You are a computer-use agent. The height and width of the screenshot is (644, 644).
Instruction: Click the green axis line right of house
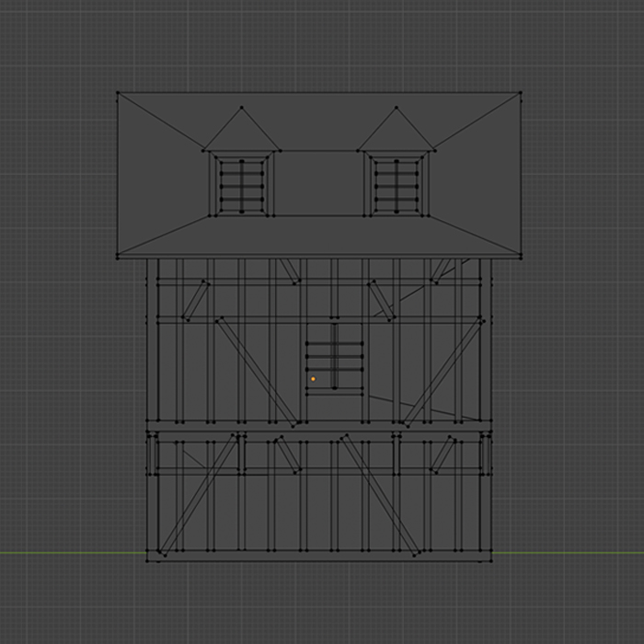(x=570, y=553)
